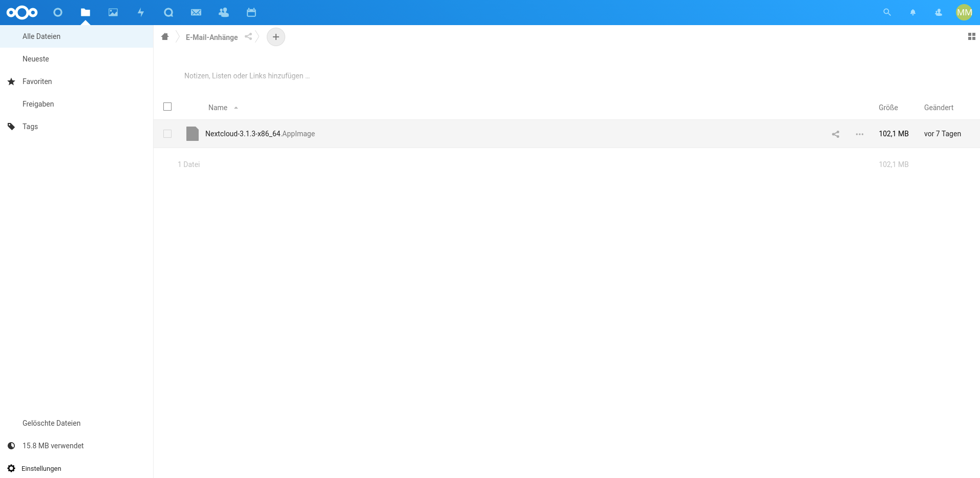Sort files by Geändert column
The height and width of the screenshot is (478, 980).
(x=939, y=108)
